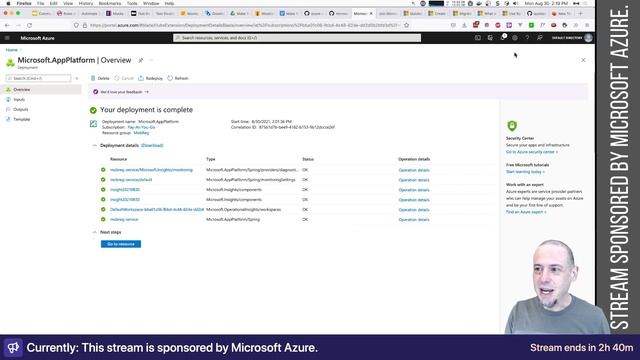The image size is (640, 360).
Task: Click Home in the breadcrumb
Action: [x=11, y=50]
